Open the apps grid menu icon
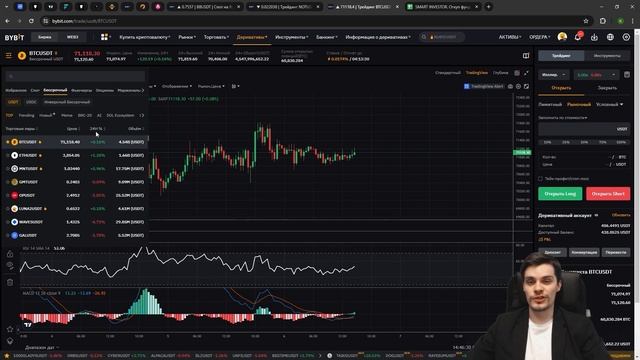The width and height of the screenshot is (640, 360). (104, 37)
